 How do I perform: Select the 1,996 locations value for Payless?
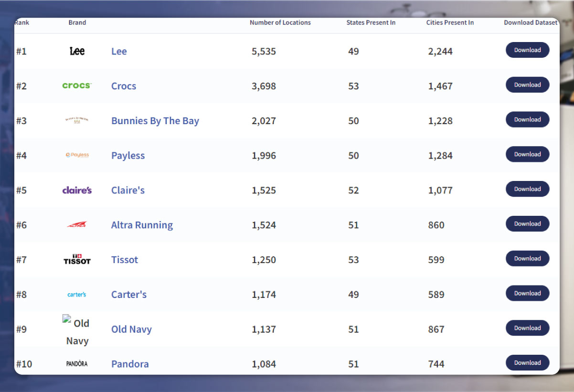tap(264, 156)
